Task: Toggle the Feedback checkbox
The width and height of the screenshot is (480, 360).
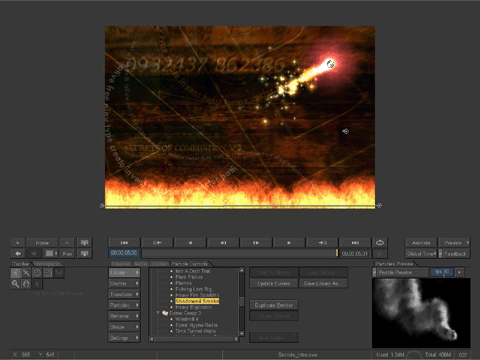Action: click(440, 254)
